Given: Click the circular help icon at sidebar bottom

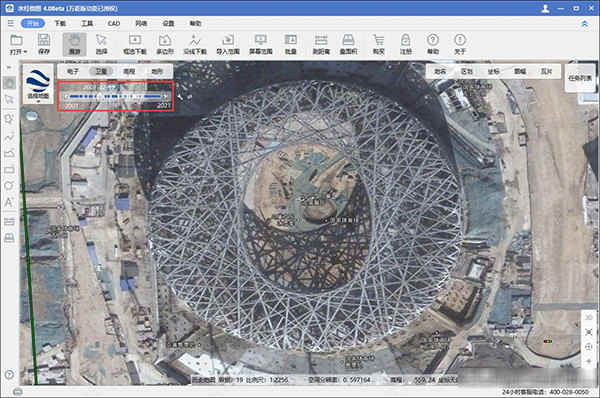Looking at the screenshot, I should [9, 375].
